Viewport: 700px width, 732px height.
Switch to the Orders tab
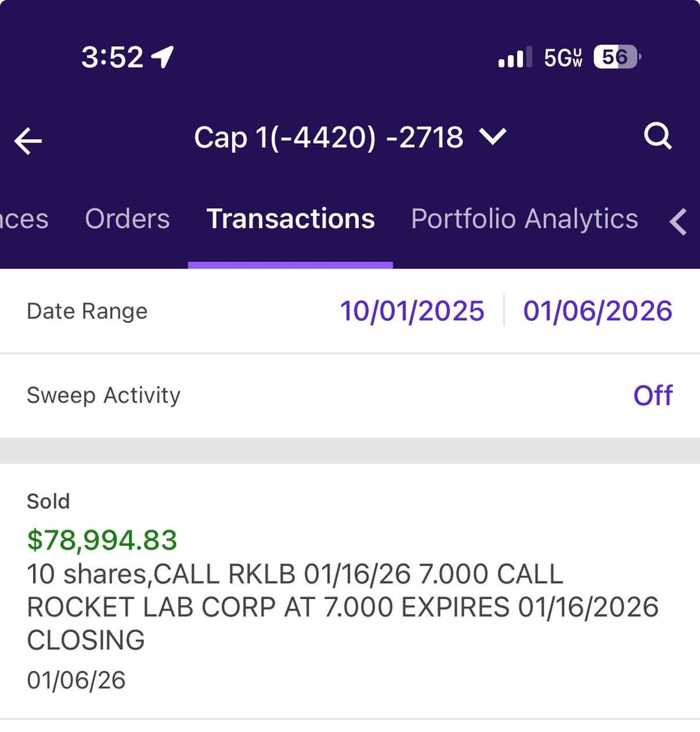[127, 219]
